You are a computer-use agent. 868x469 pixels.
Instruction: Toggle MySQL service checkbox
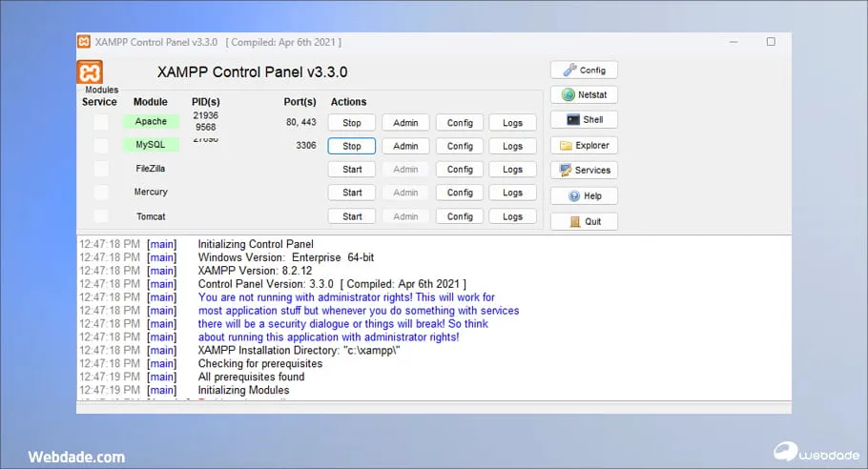[101, 146]
